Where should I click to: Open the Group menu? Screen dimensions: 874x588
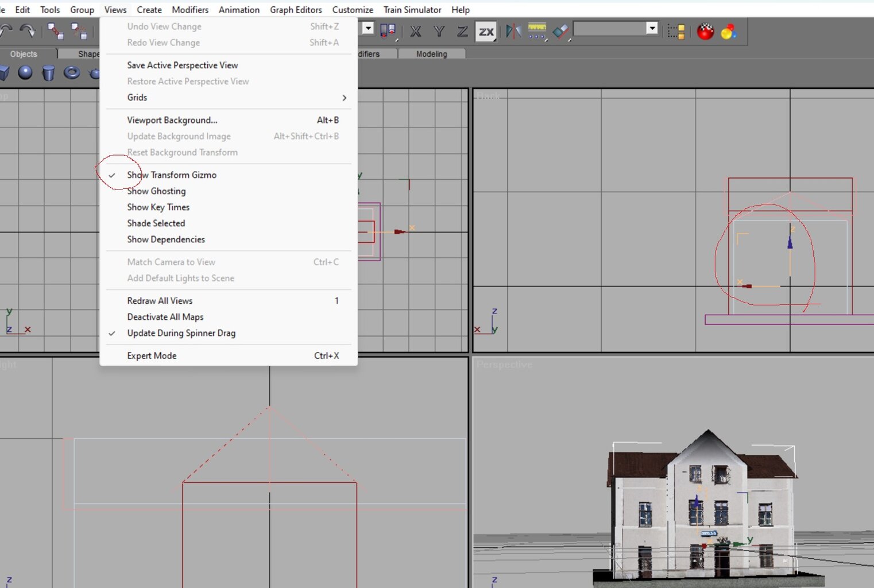(x=82, y=10)
